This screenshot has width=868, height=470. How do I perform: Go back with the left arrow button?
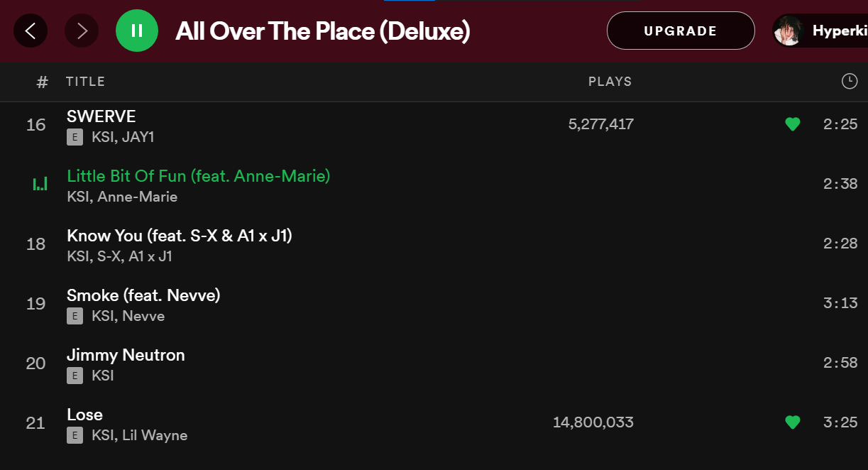tap(31, 31)
